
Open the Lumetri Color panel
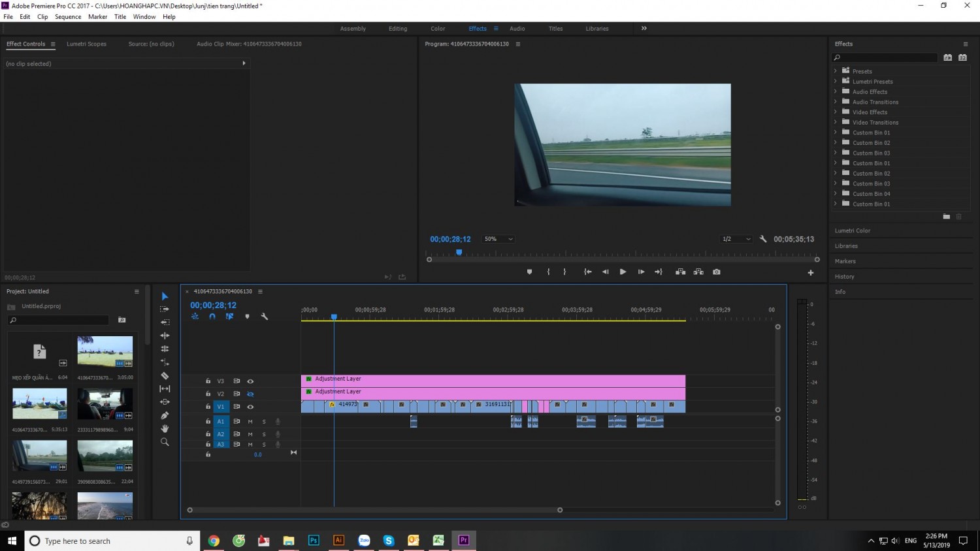click(x=853, y=230)
